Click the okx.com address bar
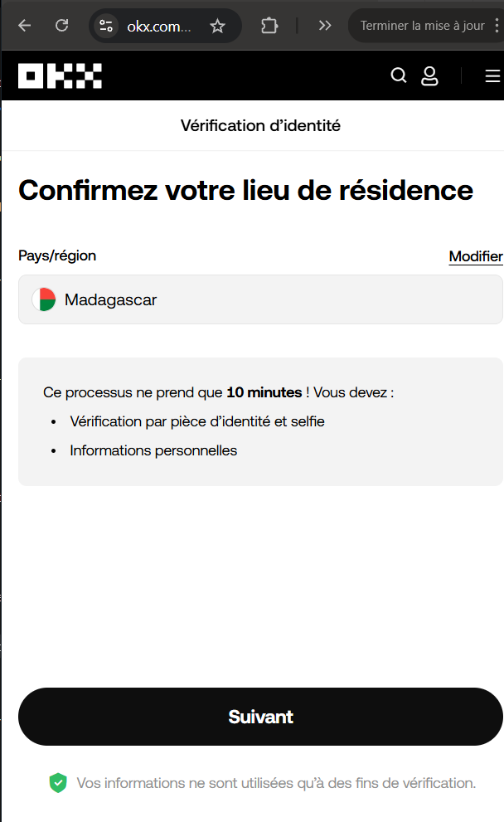 tap(159, 27)
